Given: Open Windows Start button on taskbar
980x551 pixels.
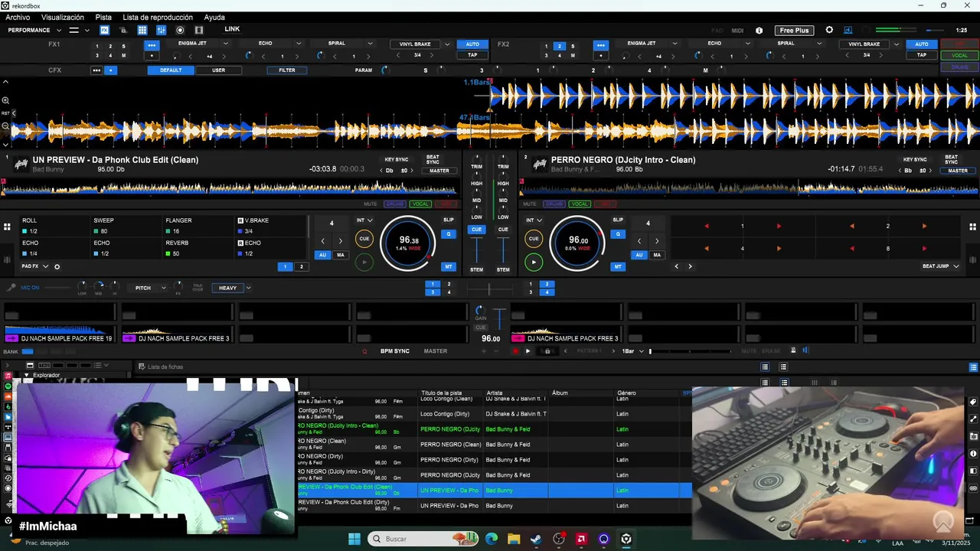Looking at the screenshot, I should pyautogui.click(x=354, y=539).
